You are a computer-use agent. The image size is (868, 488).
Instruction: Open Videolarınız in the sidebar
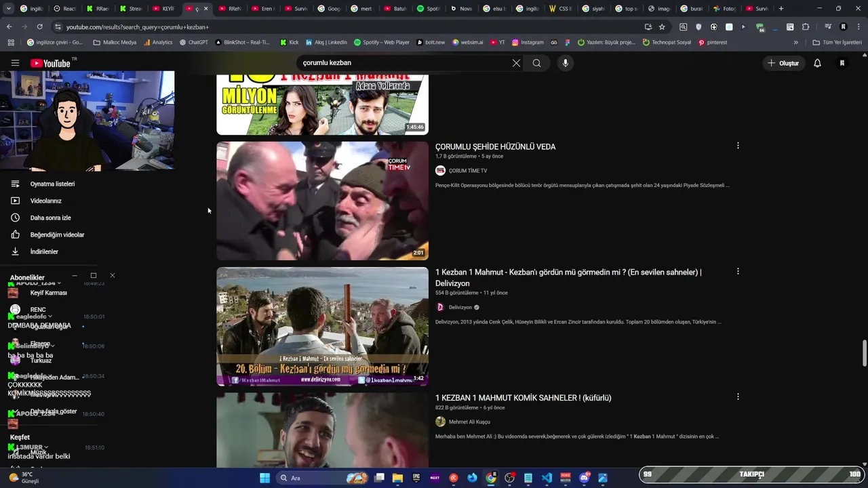point(45,201)
